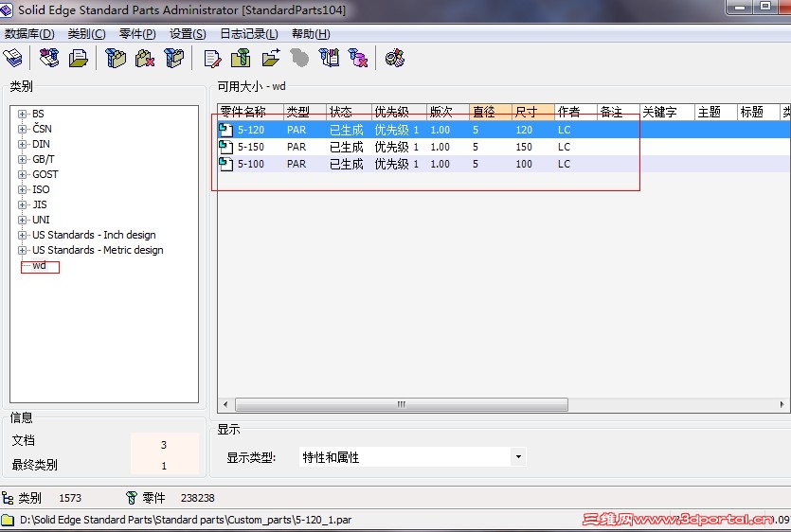Open the 设置(S) menu
Viewport: 791px width, 532px height.
click(188, 34)
